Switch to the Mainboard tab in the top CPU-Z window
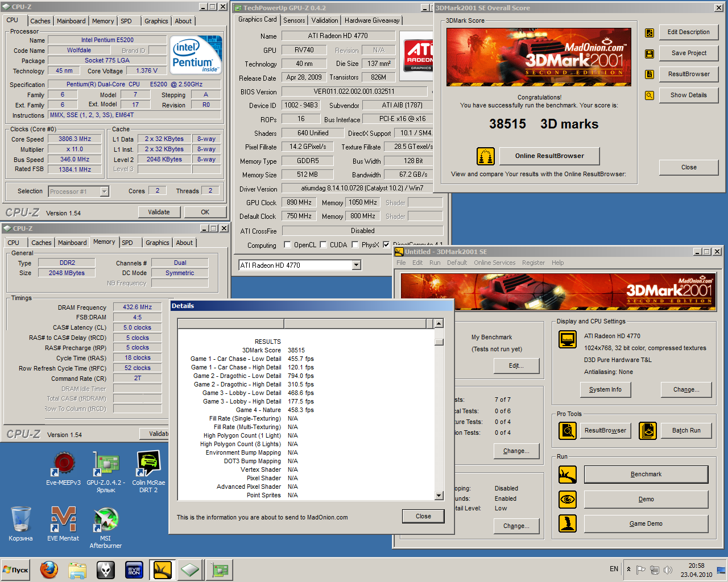The image size is (728, 582). point(71,21)
